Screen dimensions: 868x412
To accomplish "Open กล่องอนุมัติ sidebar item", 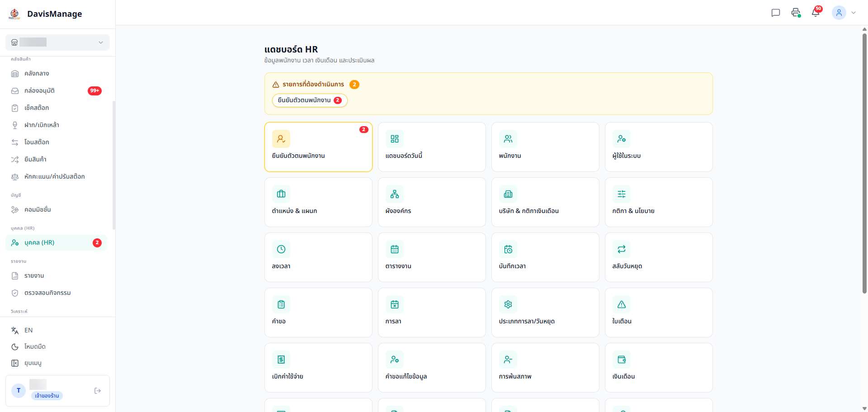I will point(57,90).
